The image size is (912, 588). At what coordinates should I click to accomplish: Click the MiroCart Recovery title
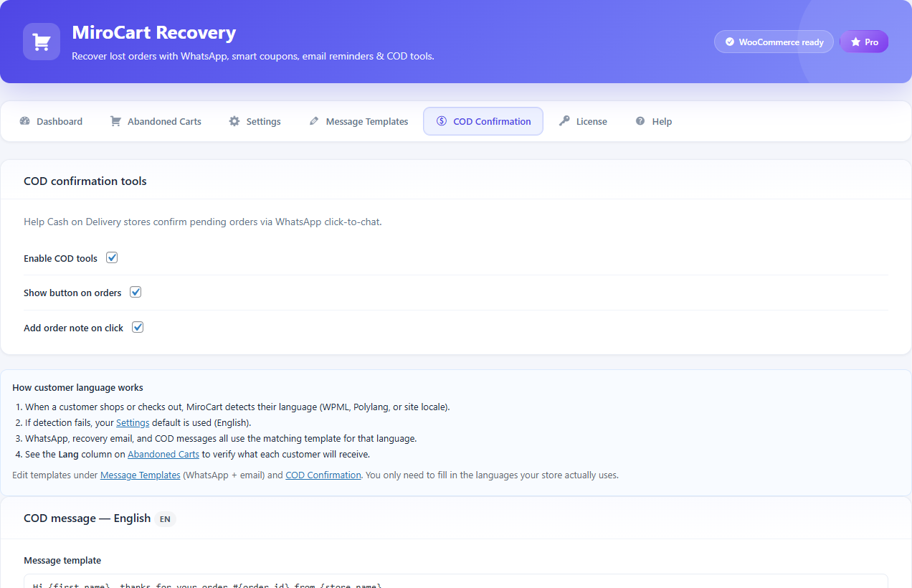point(154,33)
